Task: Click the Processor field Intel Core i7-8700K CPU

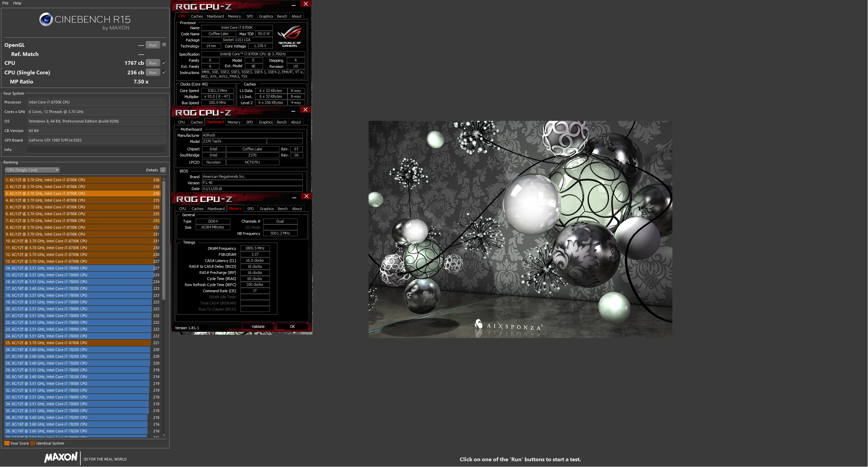Action: point(97,102)
